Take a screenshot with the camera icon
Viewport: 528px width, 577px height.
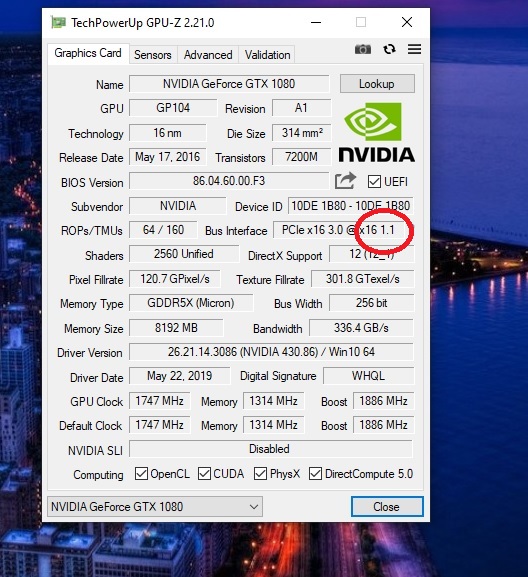coord(362,49)
